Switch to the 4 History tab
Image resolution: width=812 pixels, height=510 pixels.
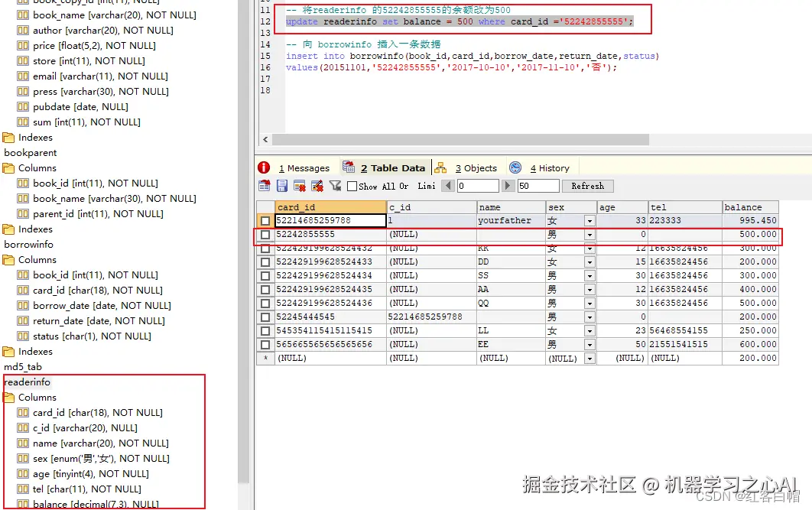pyautogui.click(x=540, y=167)
